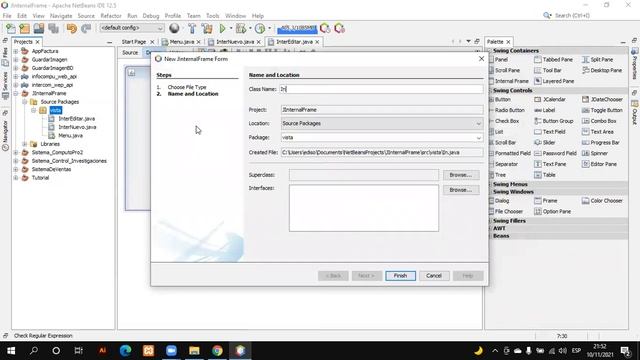Click the Profile Project toolbar icon
The width and height of the screenshot is (640, 360).
[260, 28]
